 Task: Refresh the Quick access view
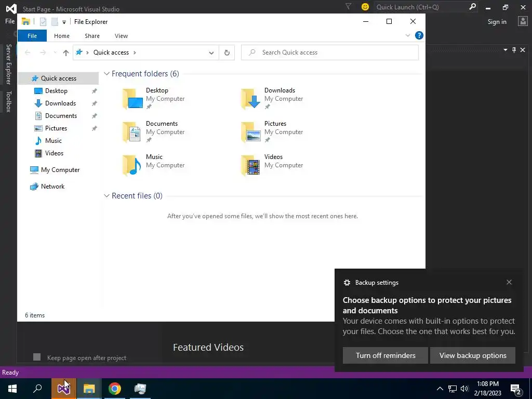pyautogui.click(x=227, y=52)
